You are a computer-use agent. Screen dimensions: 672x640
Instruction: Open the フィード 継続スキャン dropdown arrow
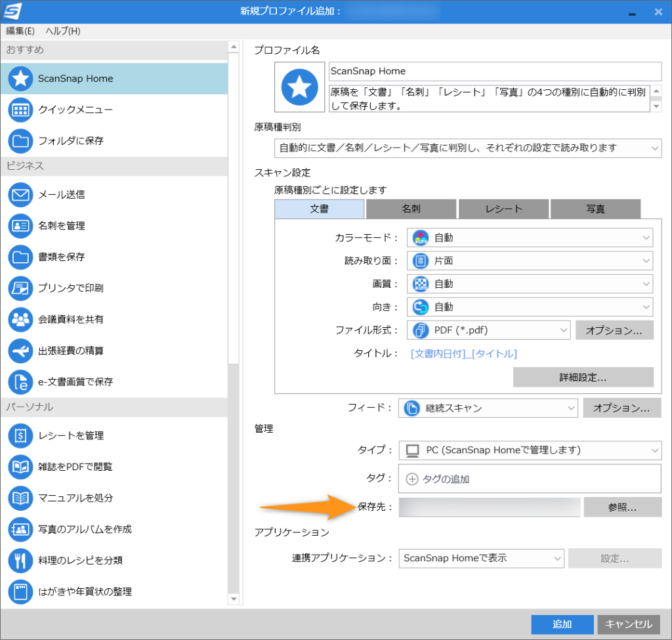pyautogui.click(x=571, y=409)
